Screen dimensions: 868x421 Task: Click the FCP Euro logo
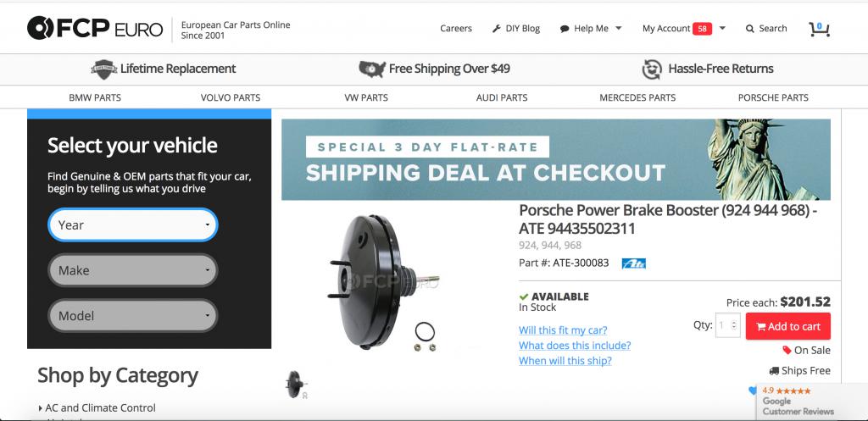click(95, 28)
